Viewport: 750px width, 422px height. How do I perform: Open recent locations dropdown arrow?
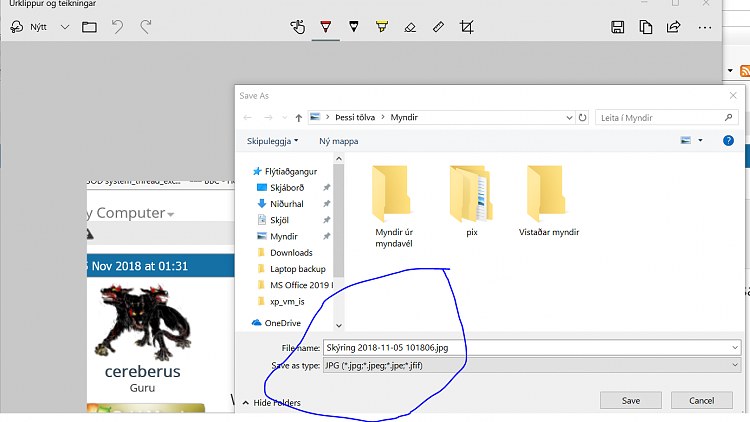tap(285, 118)
